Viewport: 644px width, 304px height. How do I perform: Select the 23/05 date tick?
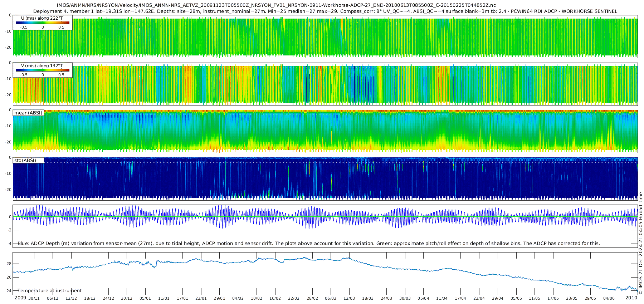[572, 298]
